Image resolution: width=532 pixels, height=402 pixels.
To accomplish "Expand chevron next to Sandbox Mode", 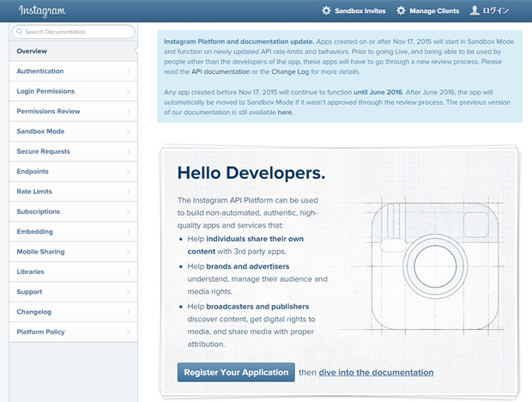I will (x=129, y=131).
